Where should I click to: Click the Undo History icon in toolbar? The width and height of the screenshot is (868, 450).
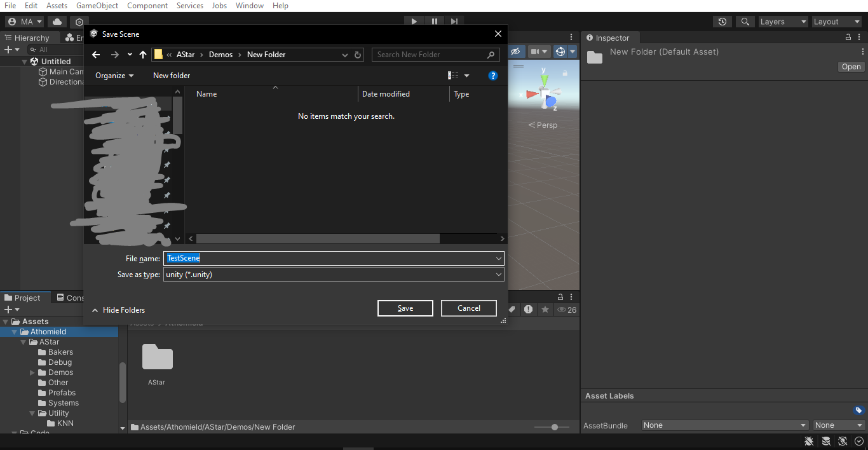[x=722, y=22]
